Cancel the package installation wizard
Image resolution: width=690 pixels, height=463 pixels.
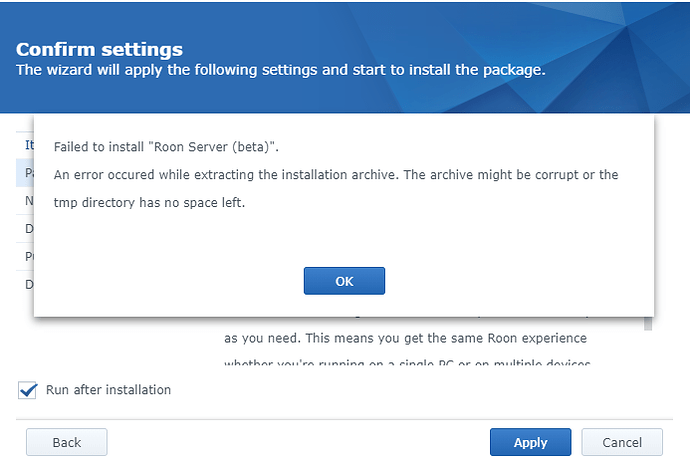(x=622, y=442)
